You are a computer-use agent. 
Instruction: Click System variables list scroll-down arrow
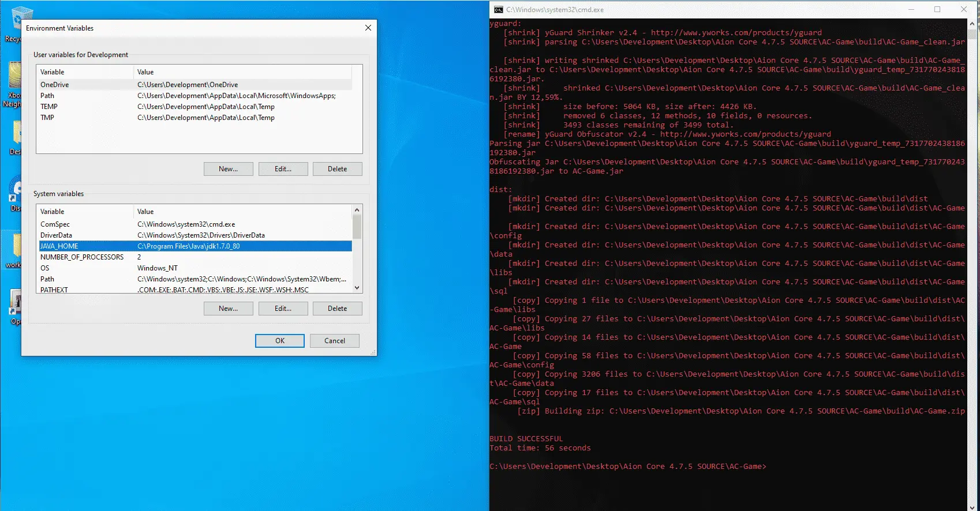pos(357,288)
